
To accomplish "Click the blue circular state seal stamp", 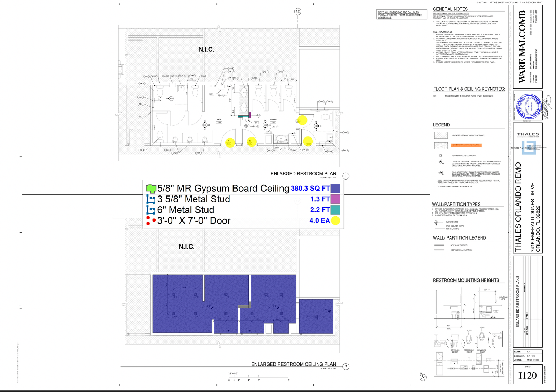I will pyautogui.click(x=529, y=107).
